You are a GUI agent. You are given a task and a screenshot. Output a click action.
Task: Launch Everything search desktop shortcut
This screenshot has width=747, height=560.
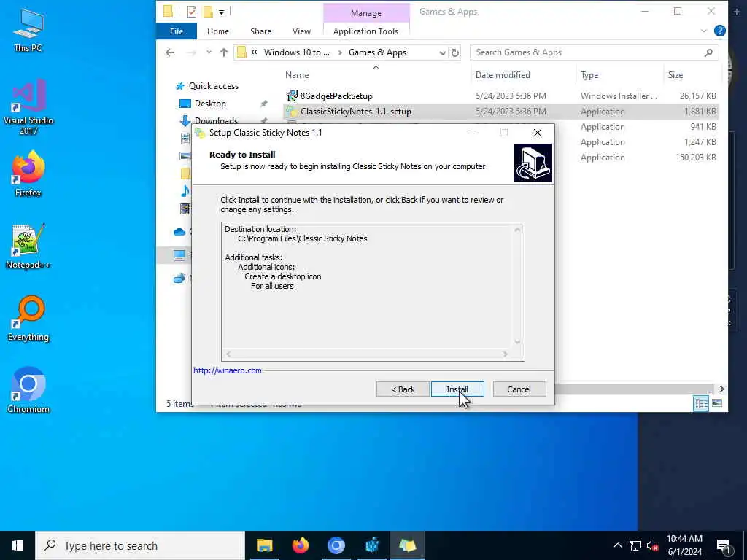(x=28, y=318)
